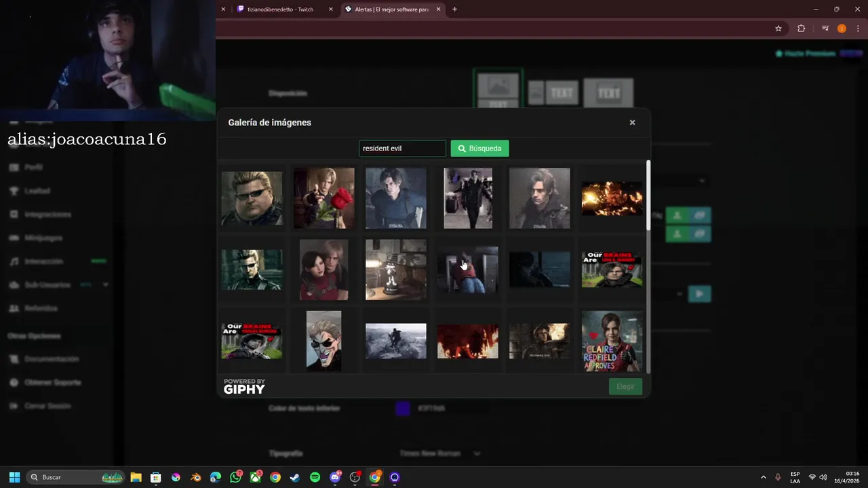Open the Wi-Fi network tray icon
Viewport: 868px width, 488px height.
[812, 477]
